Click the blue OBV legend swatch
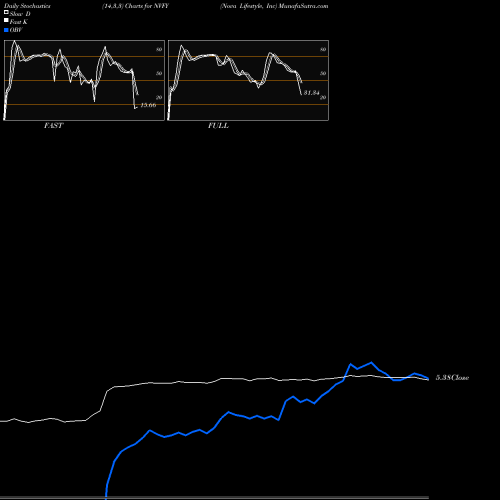Image resolution: width=500 pixels, height=500 pixels. 6,30
